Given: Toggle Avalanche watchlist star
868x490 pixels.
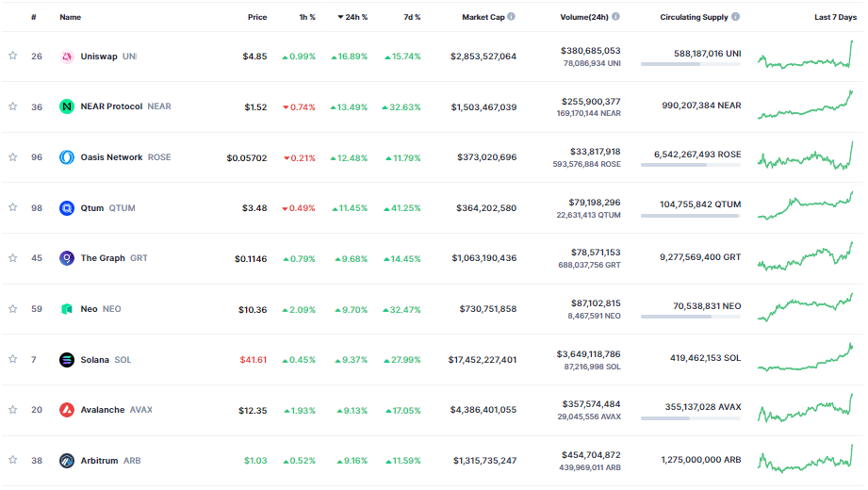Looking at the screenshot, I should click(13, 410).
